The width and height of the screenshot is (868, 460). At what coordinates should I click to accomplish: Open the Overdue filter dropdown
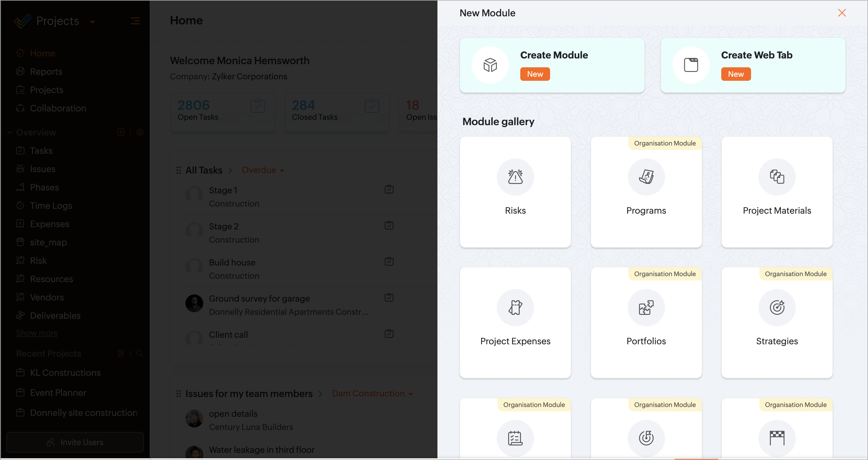point(263,170)
